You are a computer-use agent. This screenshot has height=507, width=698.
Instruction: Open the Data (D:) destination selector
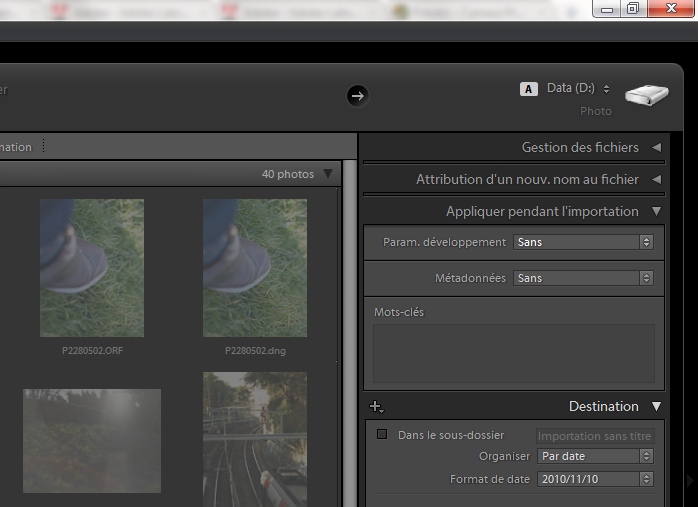[x=578, y=89]
